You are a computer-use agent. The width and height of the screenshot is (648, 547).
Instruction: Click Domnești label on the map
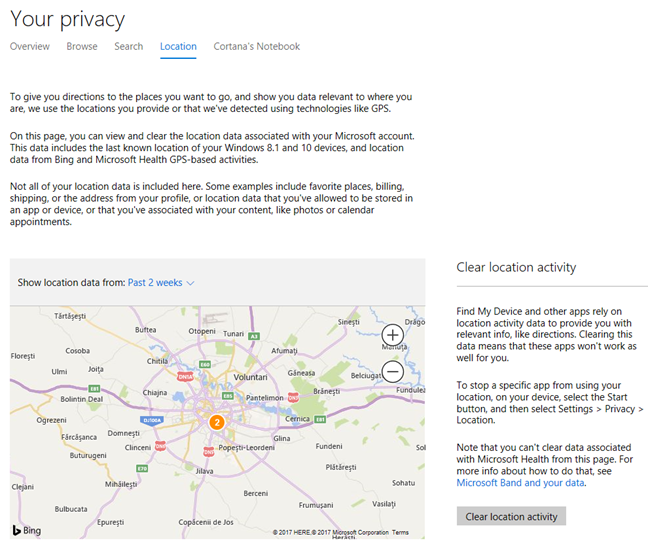124,433
